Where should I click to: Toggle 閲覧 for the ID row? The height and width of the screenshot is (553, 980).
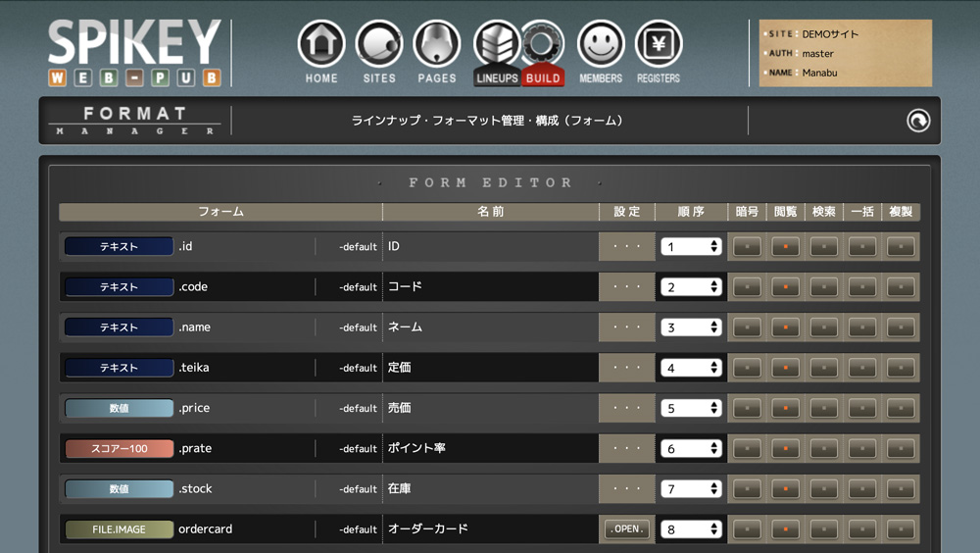pos(785,246)
